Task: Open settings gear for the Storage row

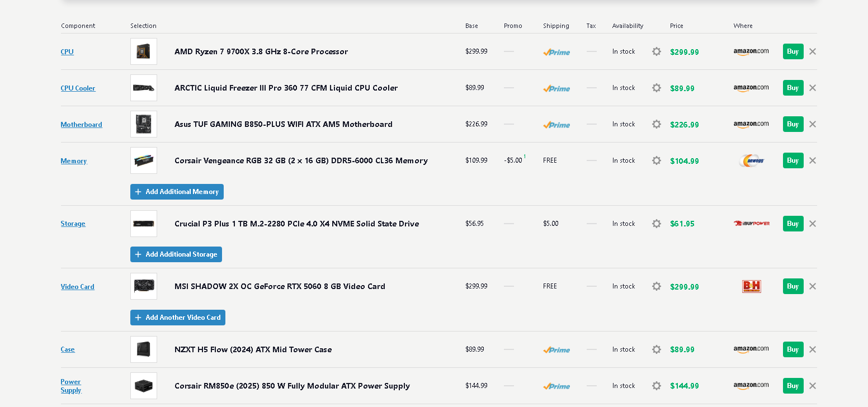Action: tap(657, 224)
